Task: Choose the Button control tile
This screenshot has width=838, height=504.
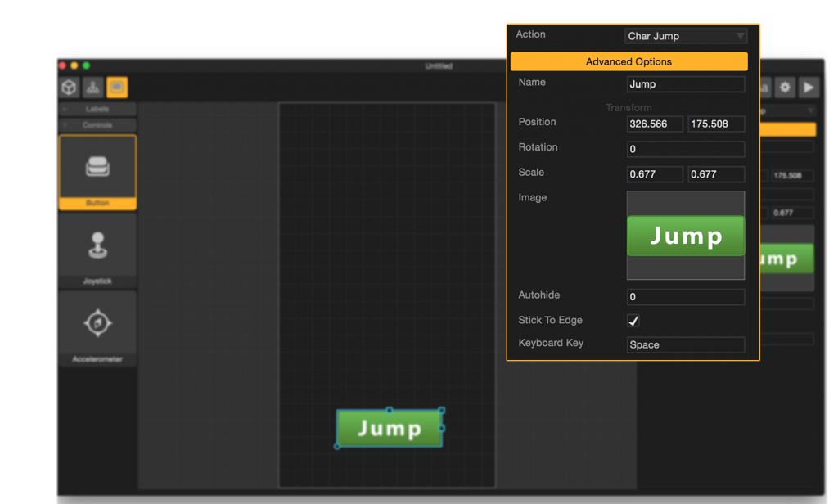Action: point(97,172)
